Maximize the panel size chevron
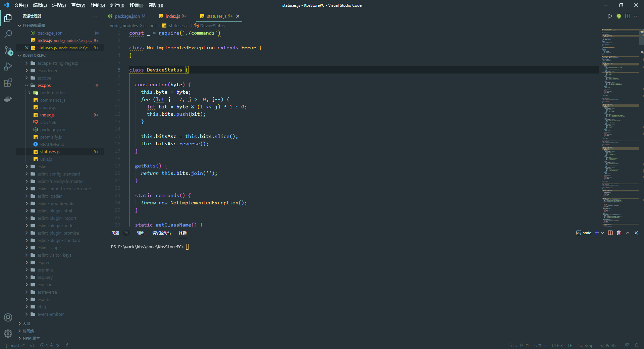 pyautogui.click(x=628, y=233)
